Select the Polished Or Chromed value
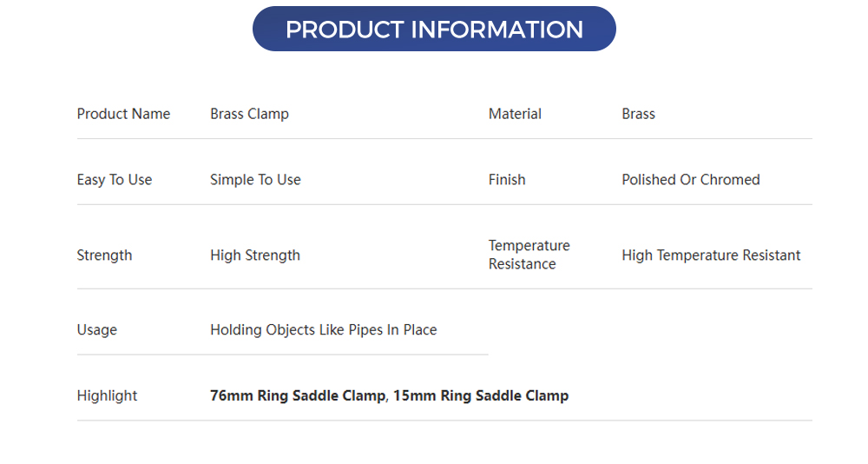This screenshot has height=464, width=868. click(x=690, y=180)
